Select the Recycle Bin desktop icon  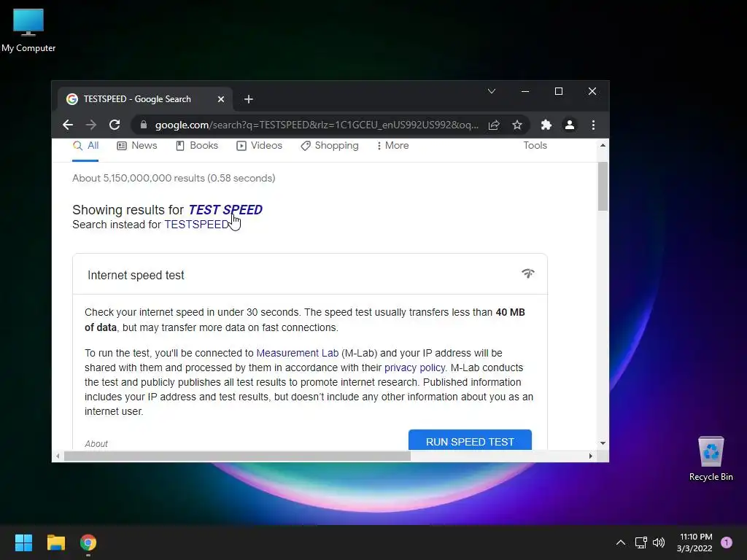[711, 459]
